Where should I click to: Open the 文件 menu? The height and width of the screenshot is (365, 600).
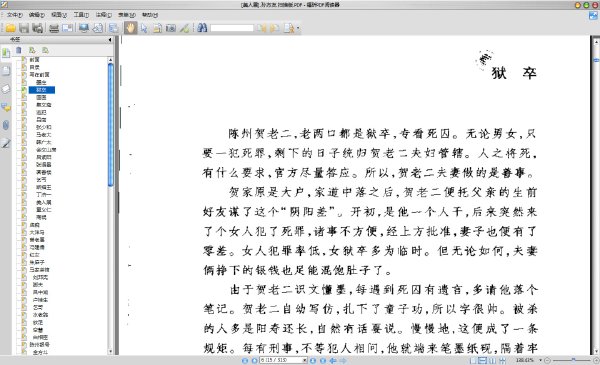15,15
